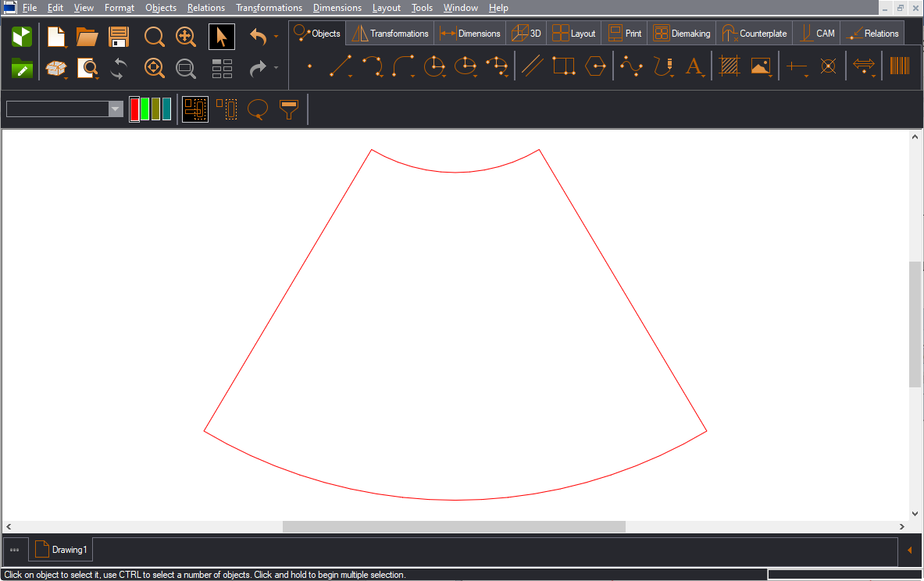Viewport: 924px width, 581px height.
Task: Switch to the Diemaking tab
Action: coord(682,34)
